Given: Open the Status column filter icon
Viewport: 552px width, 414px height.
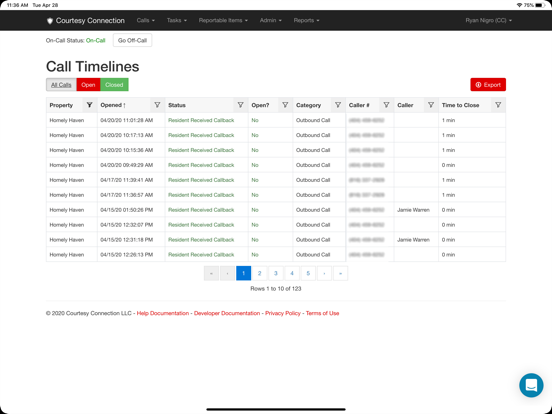Looking at the screenshot, I should point(240,105).
